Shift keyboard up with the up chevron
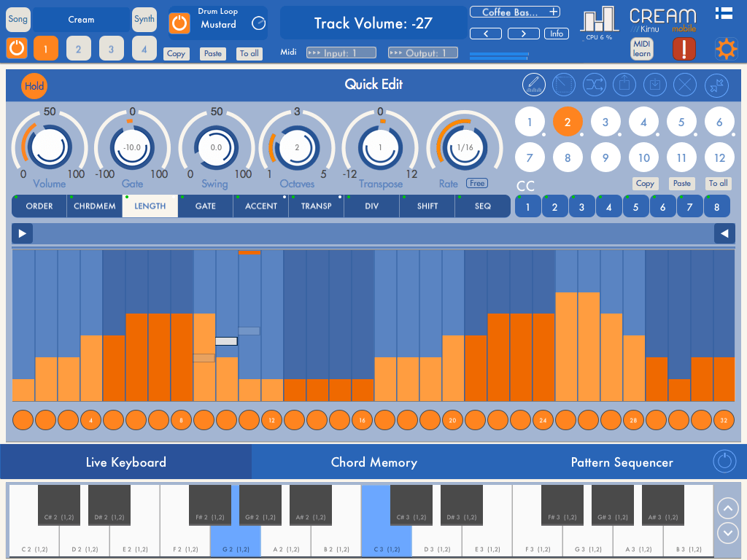This screenshot has height=560, width=747. click(x=728, y=508)
